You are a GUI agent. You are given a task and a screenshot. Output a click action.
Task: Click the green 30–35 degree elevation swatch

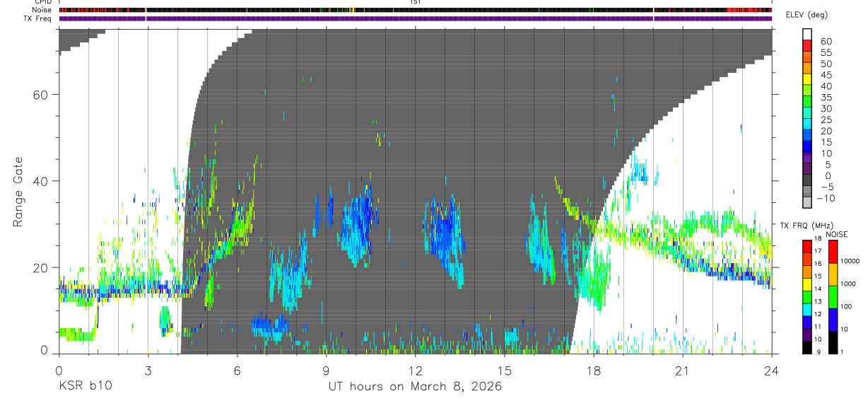tap(807, 103)
